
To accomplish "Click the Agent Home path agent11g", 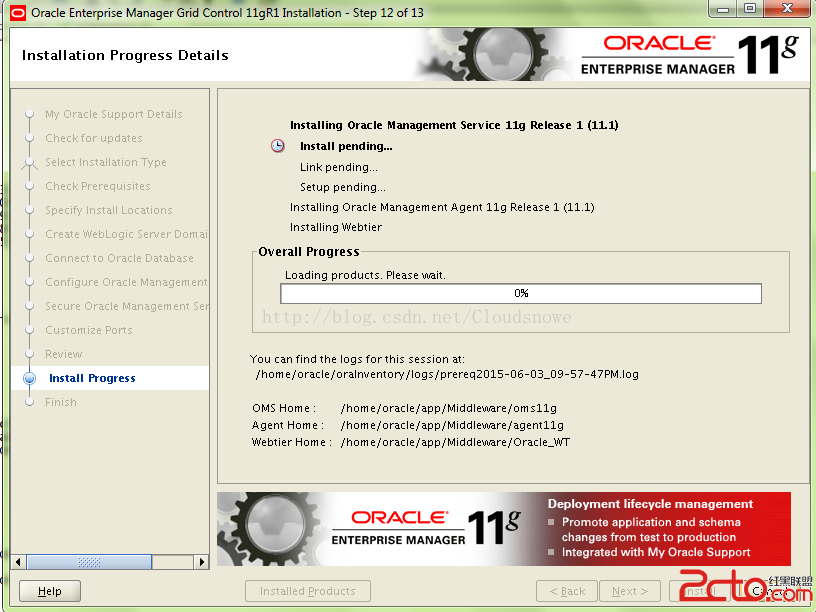I will (452, 425).
